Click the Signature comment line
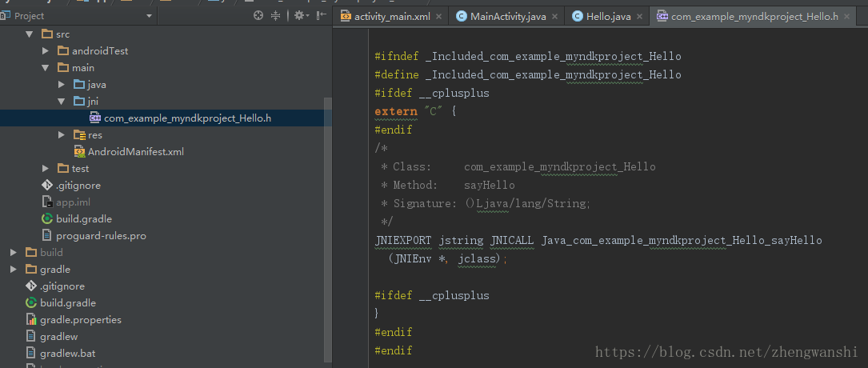Screen dimensions: 868x368 (x=486, y=204)
